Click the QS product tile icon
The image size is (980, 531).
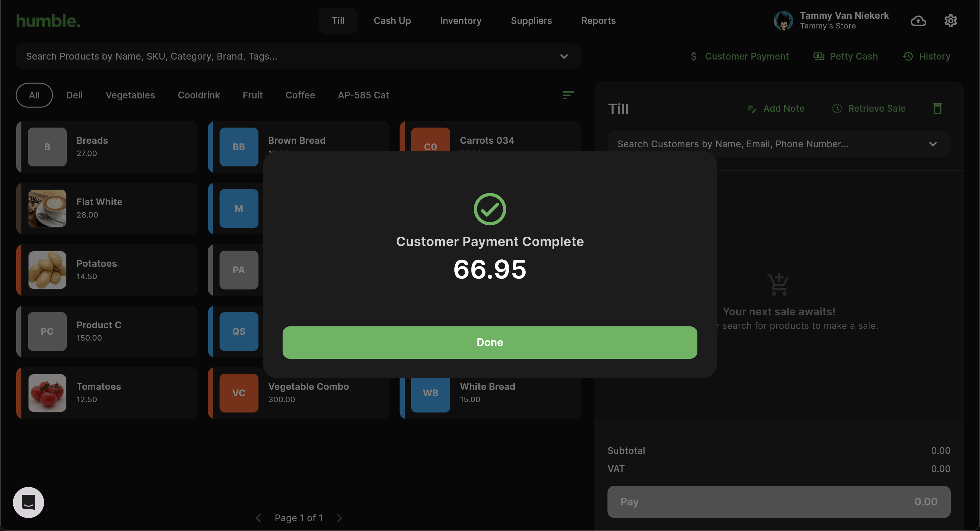(x=239, y=332)
